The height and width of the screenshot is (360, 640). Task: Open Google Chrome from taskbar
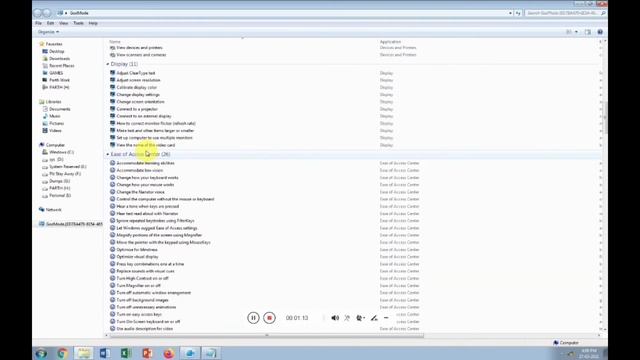coord(62,353)
